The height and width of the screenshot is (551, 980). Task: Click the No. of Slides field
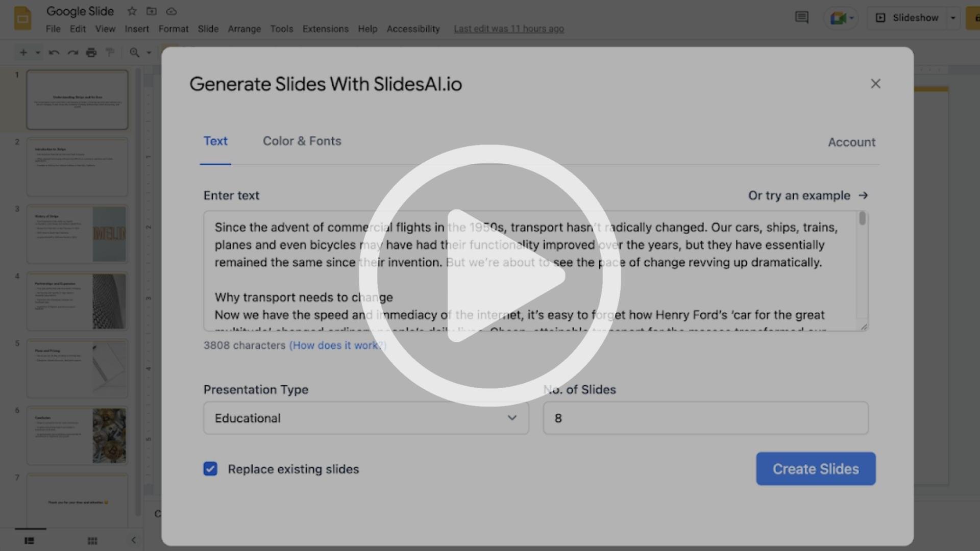(x=705, y=418)
